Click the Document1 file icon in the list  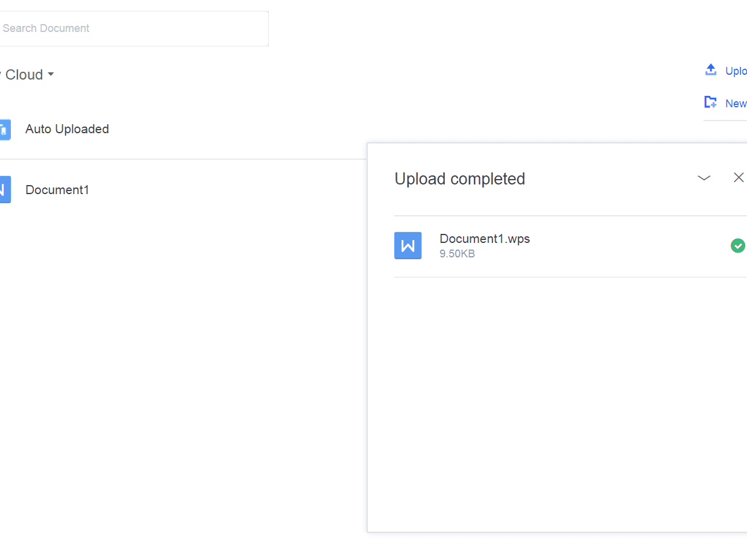click(x=5, y=190)
